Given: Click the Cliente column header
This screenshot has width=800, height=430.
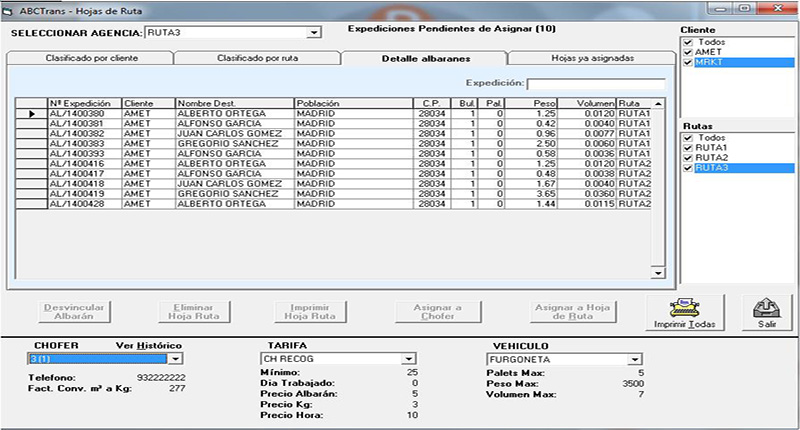Looking at the screenshot, I should click(x=148, y=104).
